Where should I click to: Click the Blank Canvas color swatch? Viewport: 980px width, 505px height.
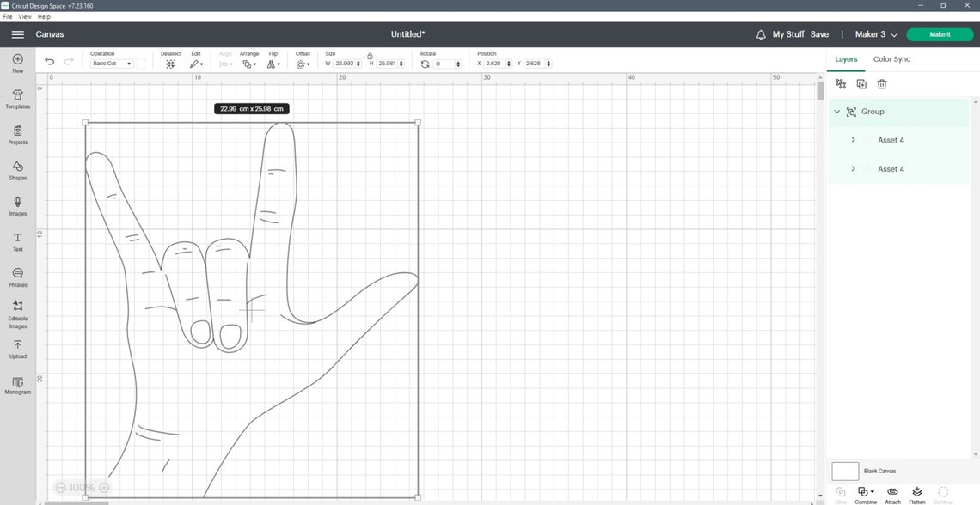pyautogui.click(x=844, y=471)
